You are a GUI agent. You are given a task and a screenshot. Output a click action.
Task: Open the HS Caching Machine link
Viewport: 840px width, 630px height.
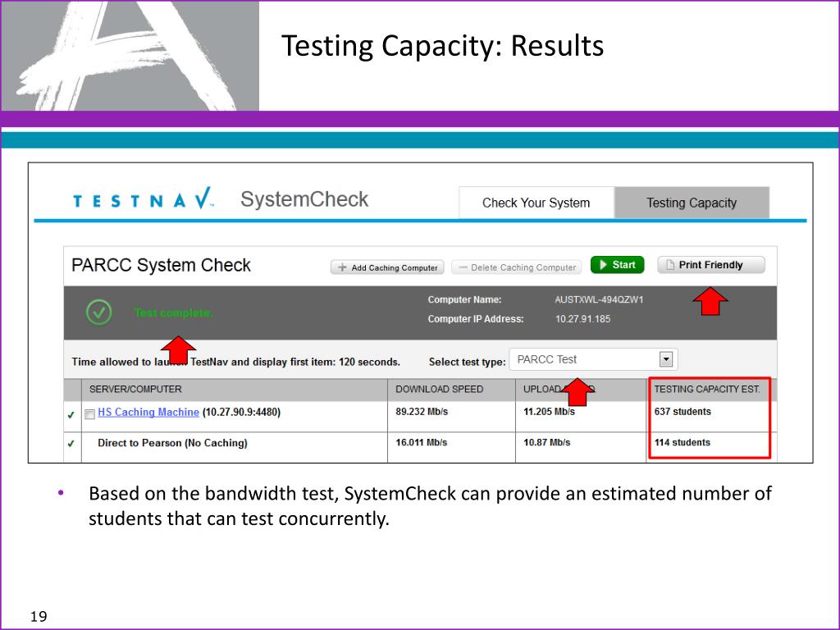pos(148,412)
